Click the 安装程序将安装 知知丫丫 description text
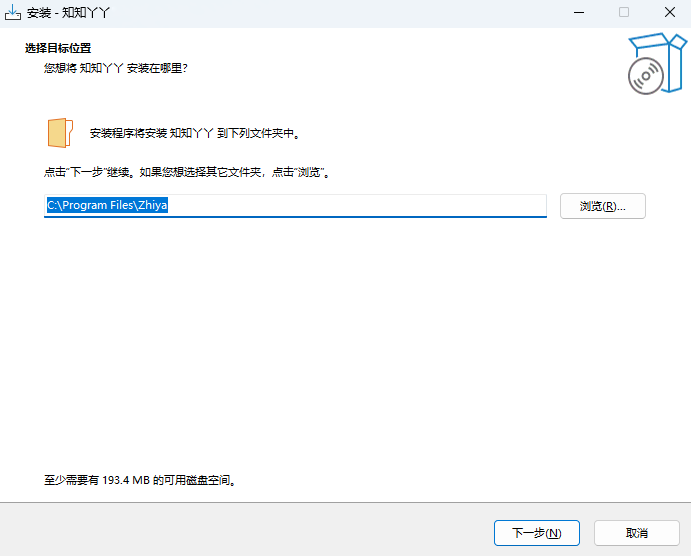The width and height of the screenshot is (691, 556). [x=195, y=133]
